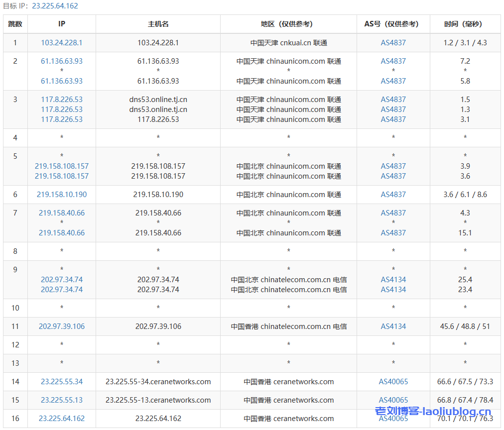Open IP link 23.225.55.13 in hop 15

(62, 400)
